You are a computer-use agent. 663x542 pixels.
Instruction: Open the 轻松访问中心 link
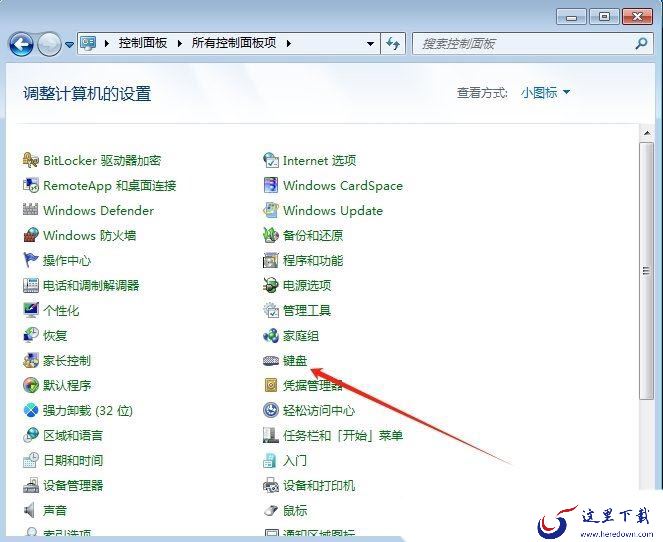318,410
